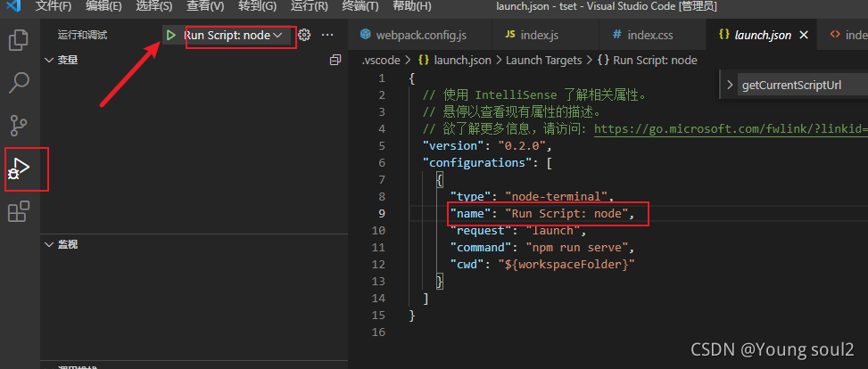Open the 转到(G) menu
This screenshot has height=369, width=868.
(256, 6)
